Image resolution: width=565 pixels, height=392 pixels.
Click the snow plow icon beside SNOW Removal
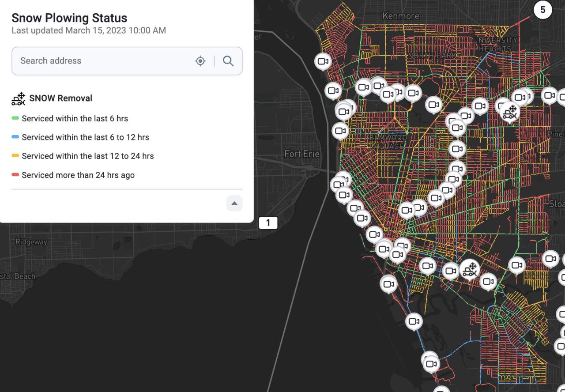tap(19, 98)
